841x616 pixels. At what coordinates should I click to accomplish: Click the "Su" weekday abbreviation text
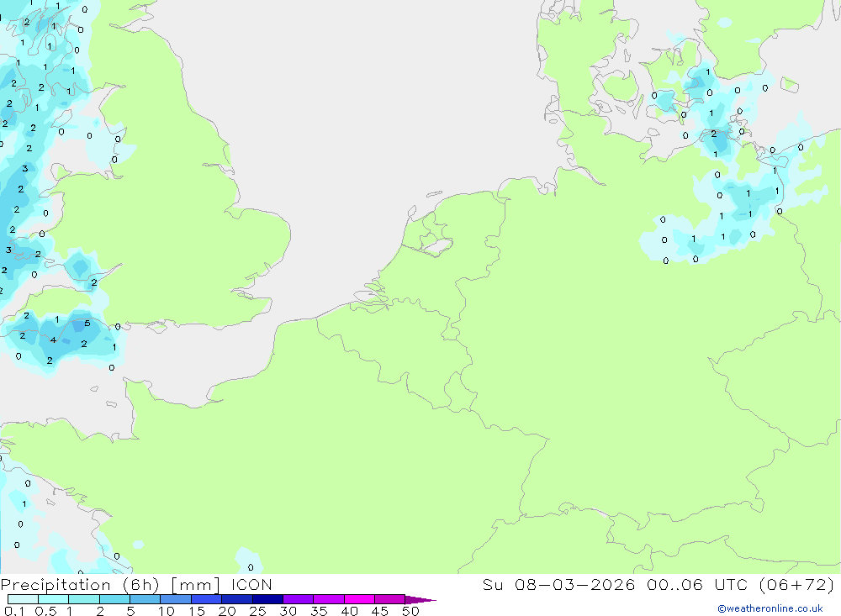(492, 585)
